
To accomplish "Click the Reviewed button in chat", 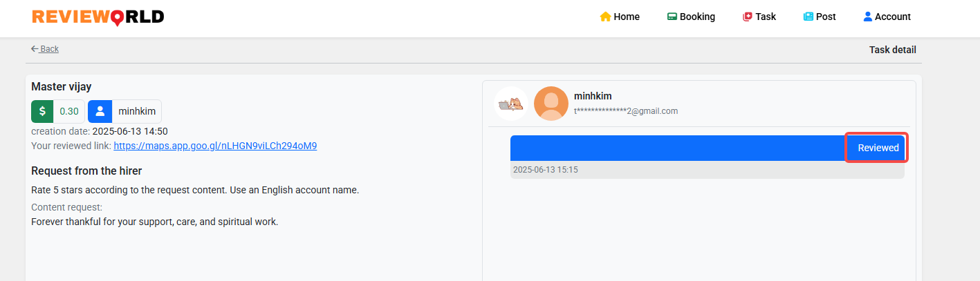I will tap(878, 148).
